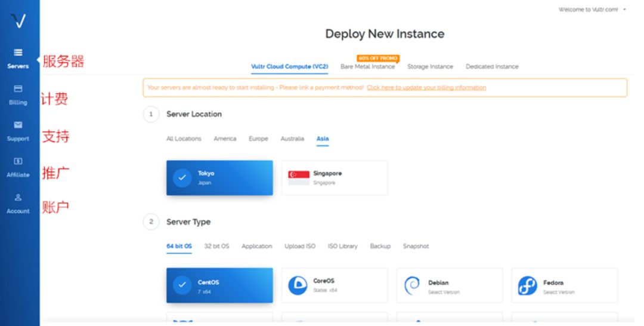Switch to the Snapshot tab

[x=416, y=246]
